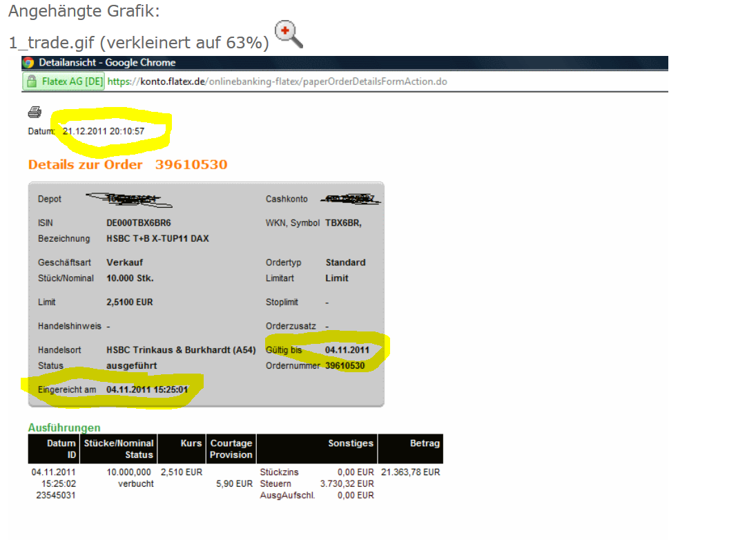
Task: Click the Gültig bis value 04.11.2011
Action: tap(347, 350)
